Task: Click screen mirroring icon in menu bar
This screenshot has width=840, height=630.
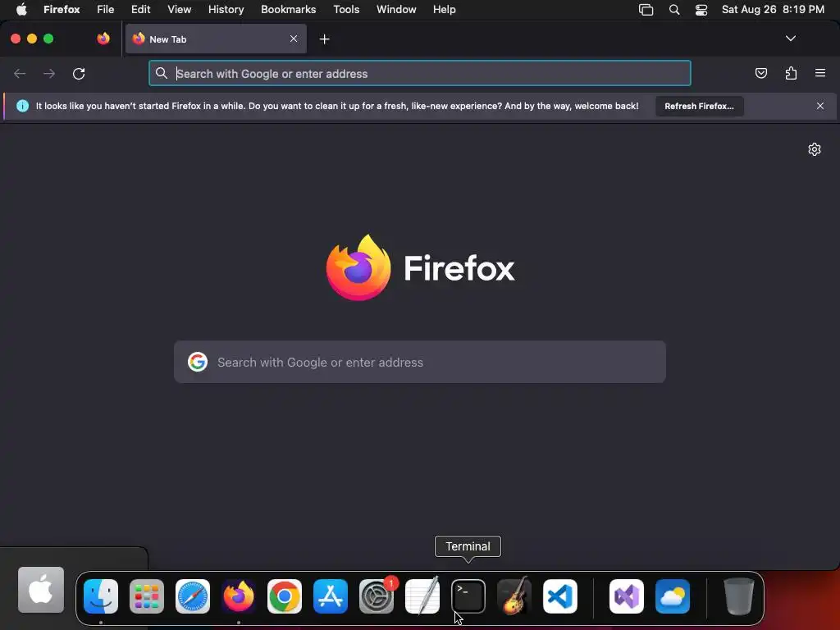Action: 646,10
